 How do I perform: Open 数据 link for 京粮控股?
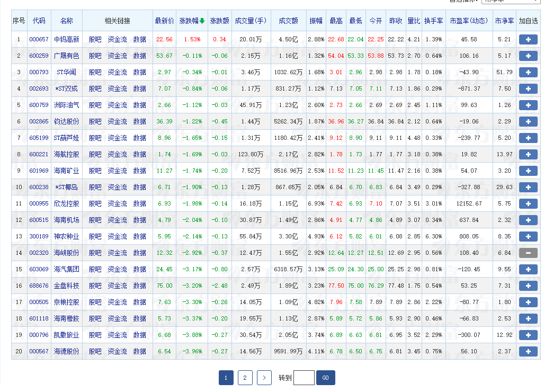[x=139, y=302]
